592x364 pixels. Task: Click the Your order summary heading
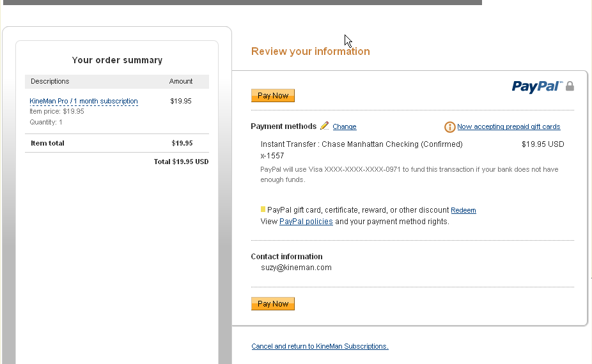(117, 61)
